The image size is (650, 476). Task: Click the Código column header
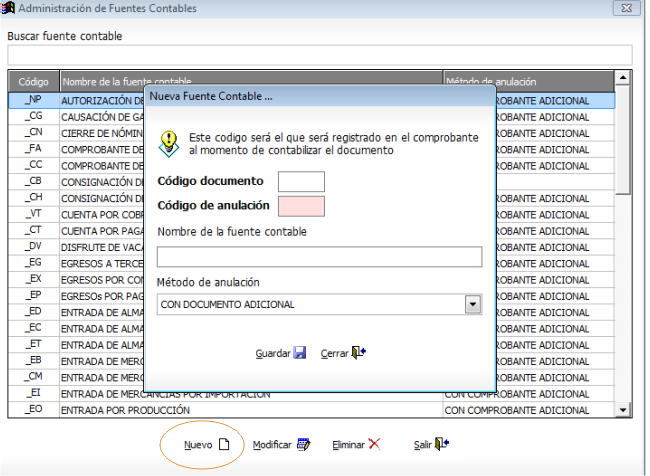[x=34, y=82]
